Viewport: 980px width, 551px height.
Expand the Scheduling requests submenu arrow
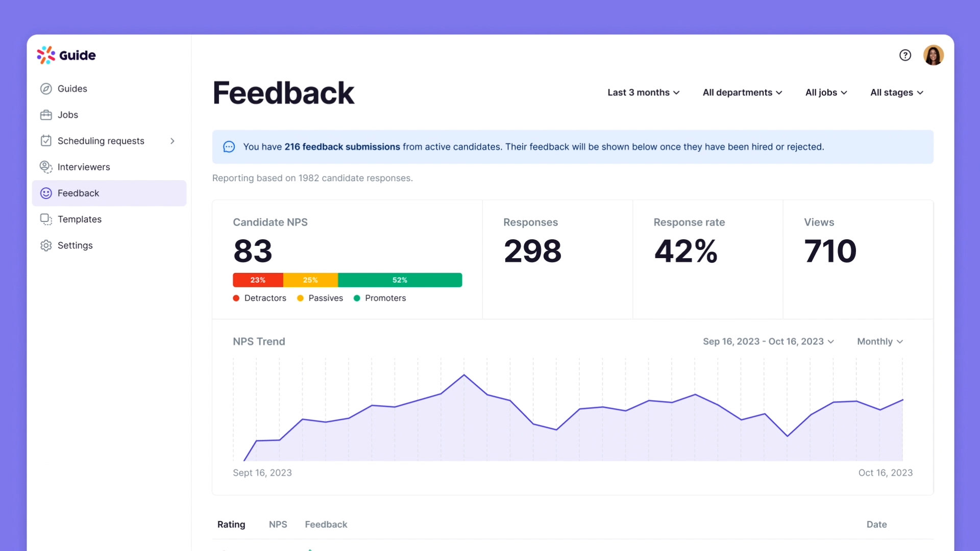point(173,141)
